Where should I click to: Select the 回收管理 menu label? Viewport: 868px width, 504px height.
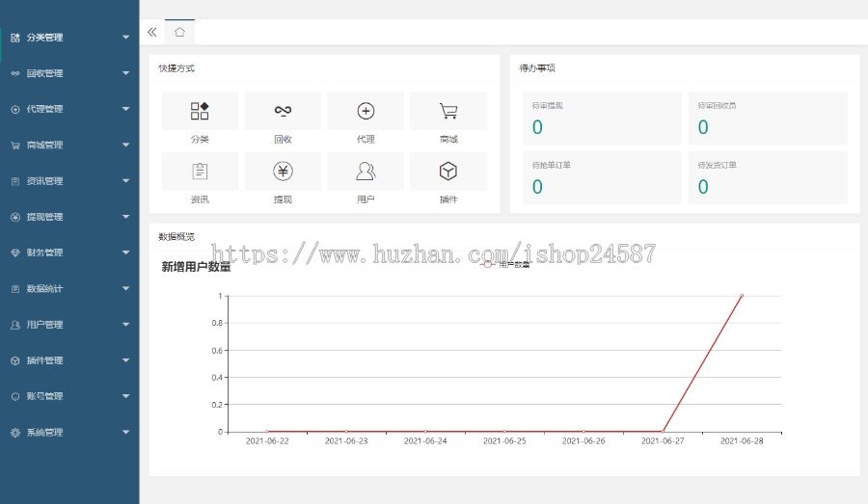tap(44, 73)
